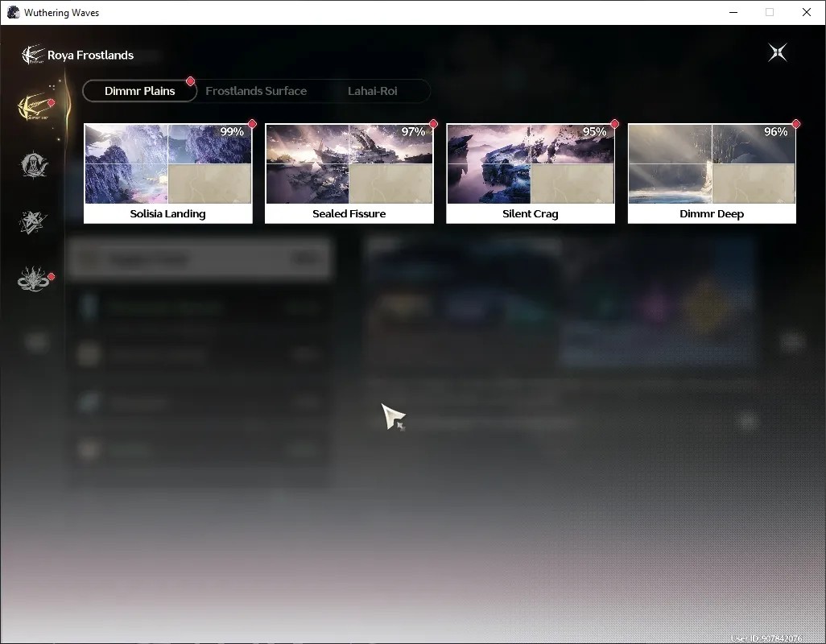Choose the star-shaped emblem in the sidebar
The height and width of the screenshot is (644, 826).
(x=33, y=222)
